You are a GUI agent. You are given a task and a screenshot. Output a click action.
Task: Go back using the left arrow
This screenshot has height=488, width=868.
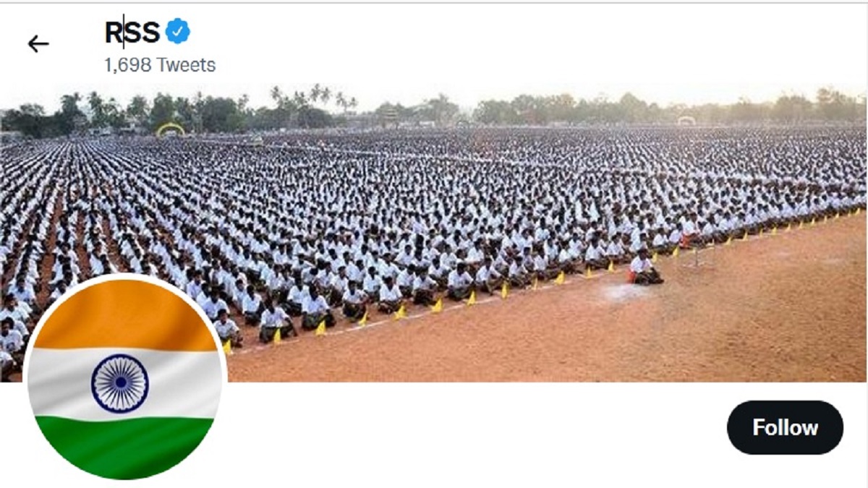pyautogui.click(x=38, y=44)
